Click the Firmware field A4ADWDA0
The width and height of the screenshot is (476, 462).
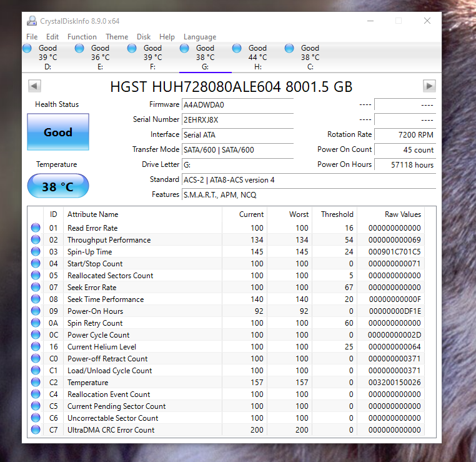coord(238,105)
